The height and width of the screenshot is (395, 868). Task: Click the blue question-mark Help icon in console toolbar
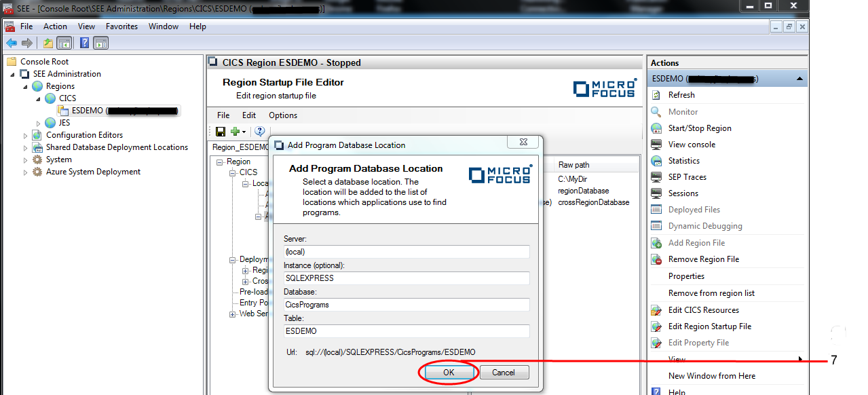pyautogui.click(x=85, y=43)
